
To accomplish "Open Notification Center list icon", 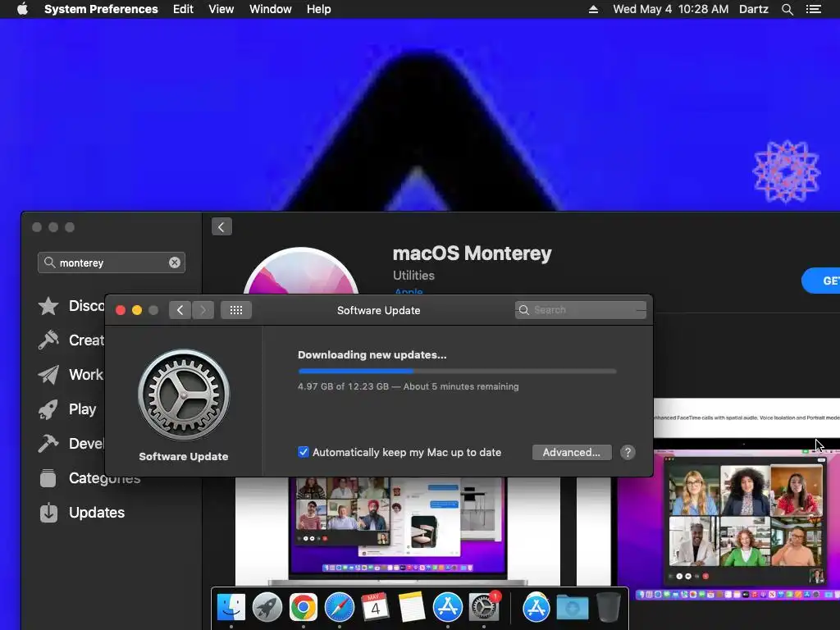I will pyautogui.click(x=814, y=9).
